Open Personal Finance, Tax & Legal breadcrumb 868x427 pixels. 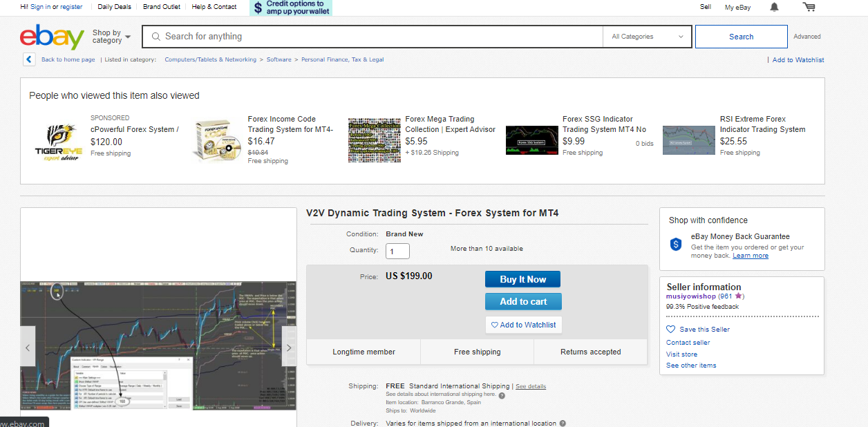tap(343, 59)
